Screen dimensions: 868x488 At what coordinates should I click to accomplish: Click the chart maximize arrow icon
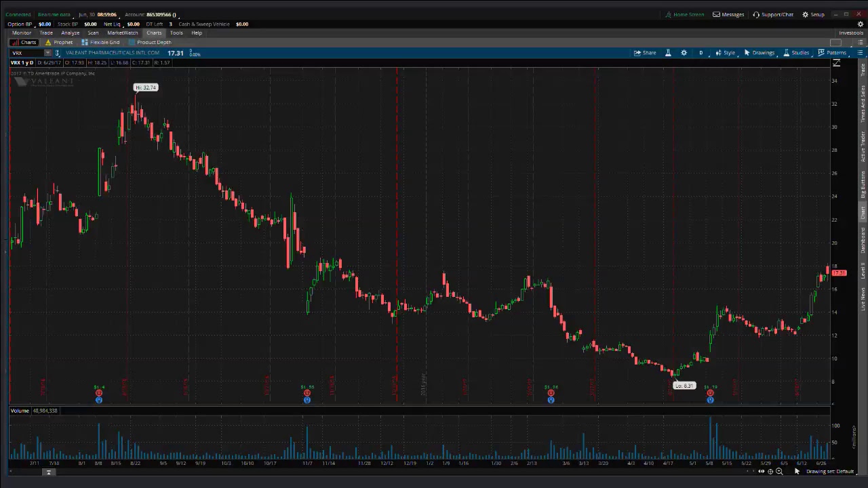point(836,63)
